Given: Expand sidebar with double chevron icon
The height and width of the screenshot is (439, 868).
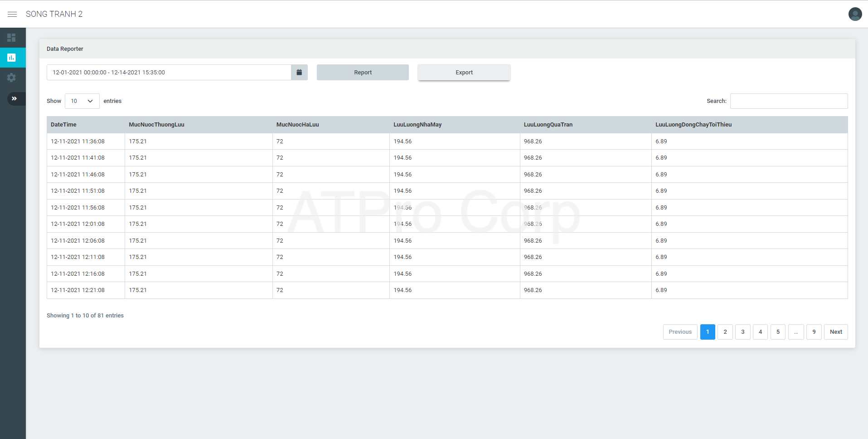Looking at the screenshot, I should [15, 98].
